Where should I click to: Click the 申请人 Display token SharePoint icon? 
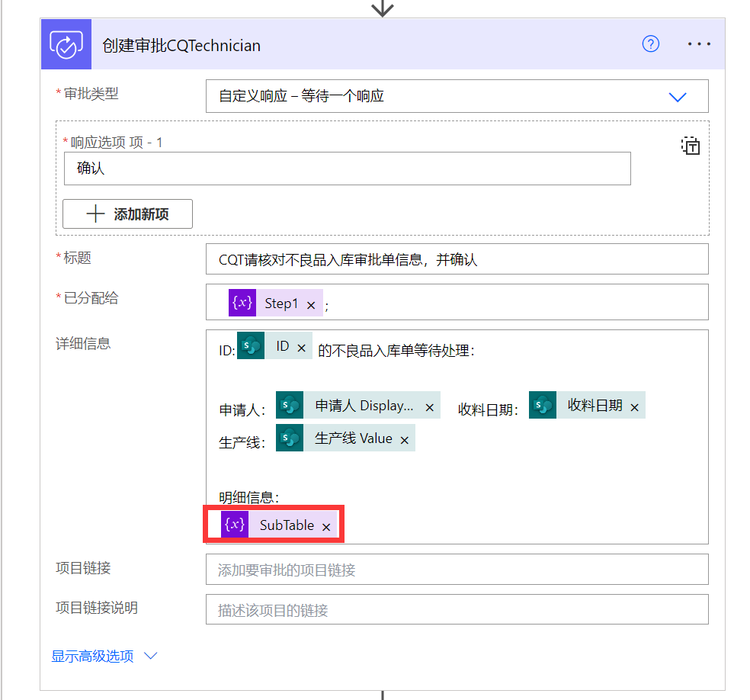(290, 405)
